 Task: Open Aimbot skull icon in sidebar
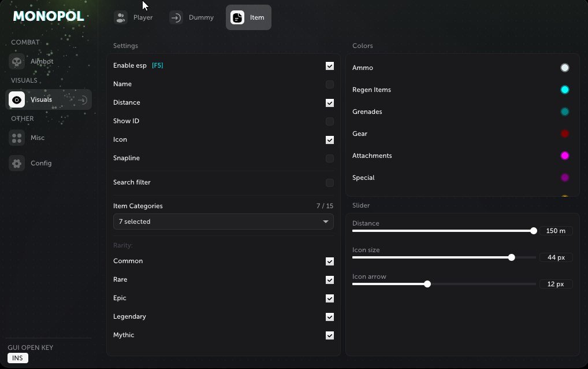click(x=17, y=61)
